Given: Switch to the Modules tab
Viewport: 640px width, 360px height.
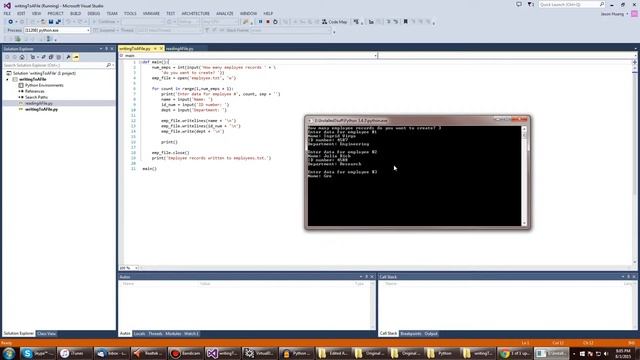Looking at the screenshot, I should click(173, 334).
